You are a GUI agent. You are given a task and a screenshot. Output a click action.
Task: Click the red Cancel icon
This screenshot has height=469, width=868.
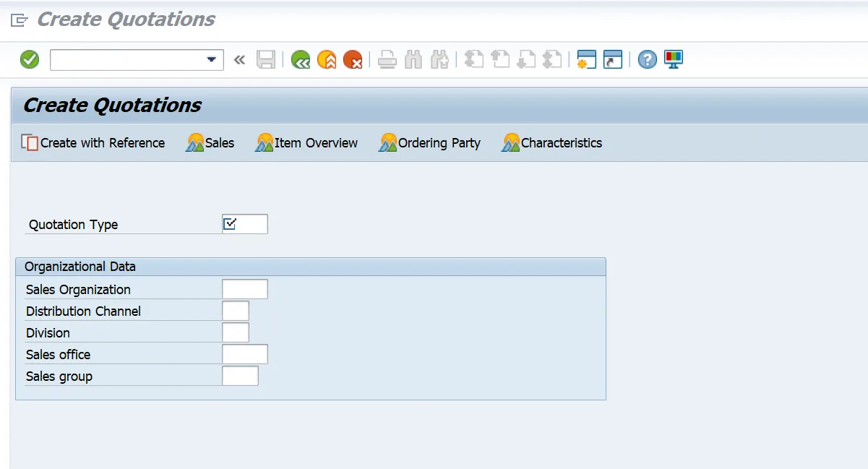click(353, 60)
